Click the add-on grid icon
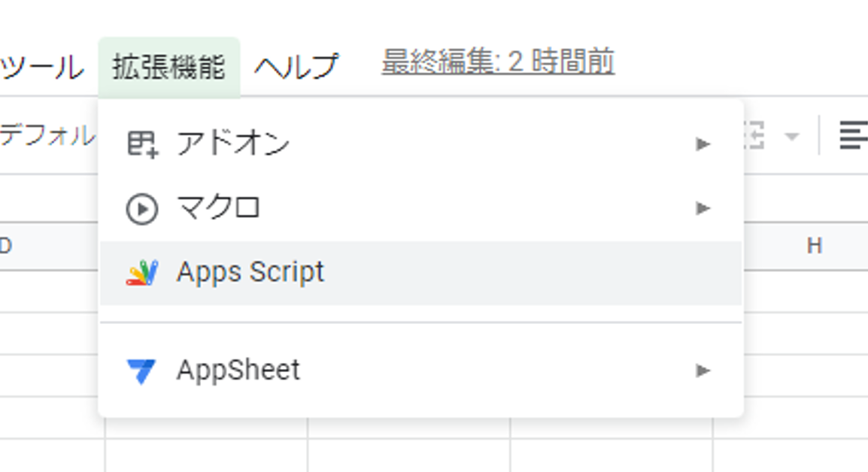This screenshot has width=868, height=472. 143,144
